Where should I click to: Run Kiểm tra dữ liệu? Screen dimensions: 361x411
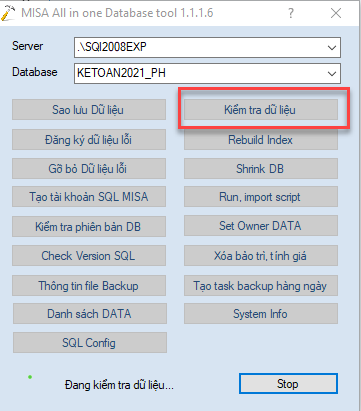coord(261,110)
